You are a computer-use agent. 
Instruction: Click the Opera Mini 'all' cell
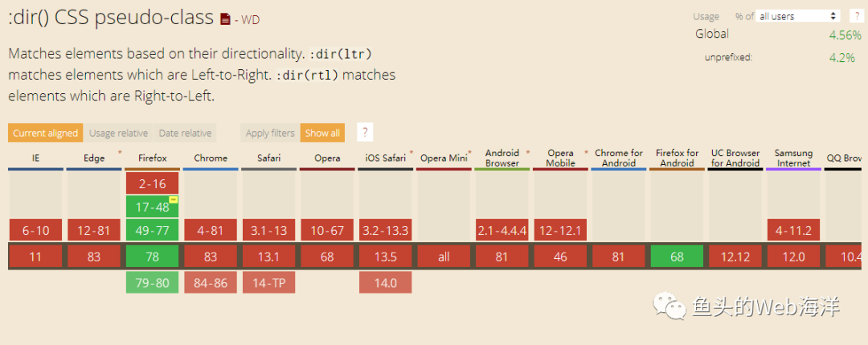tap(444, 257)
